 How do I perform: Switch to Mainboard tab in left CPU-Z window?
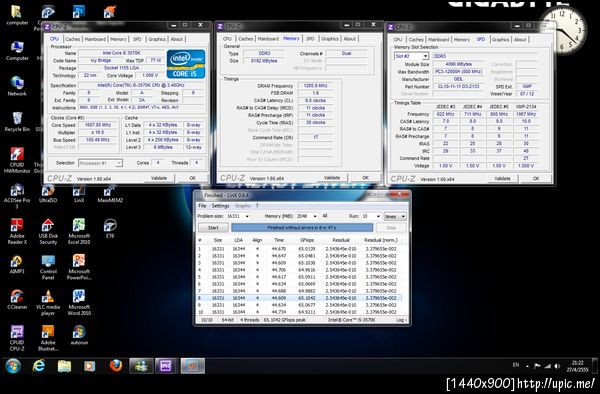click(95, 39)
